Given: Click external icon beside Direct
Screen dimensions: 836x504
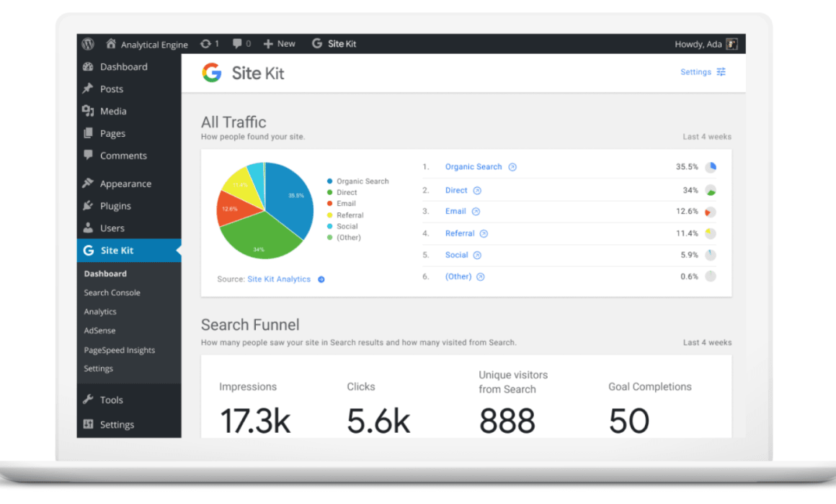Looking at the screenshot, I should pyautogui.click(x=477, y=191).
